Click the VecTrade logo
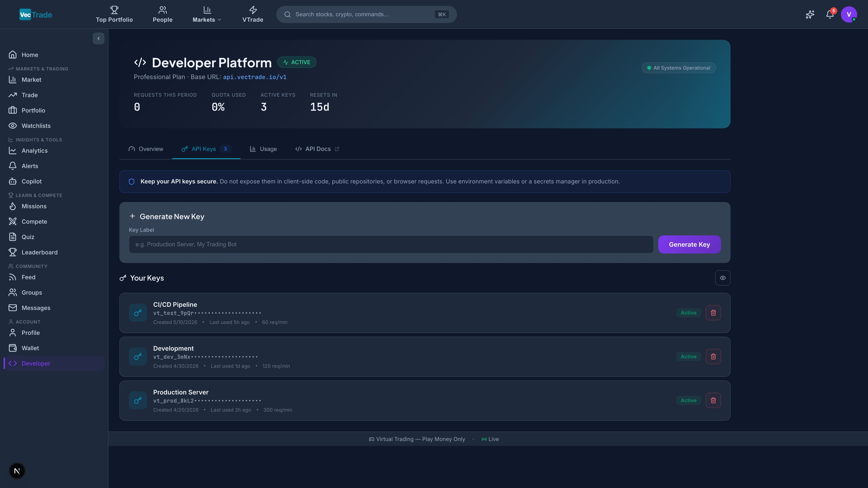Image resolution: width=868 pixels, height=488 pixels. click(36, 14)
